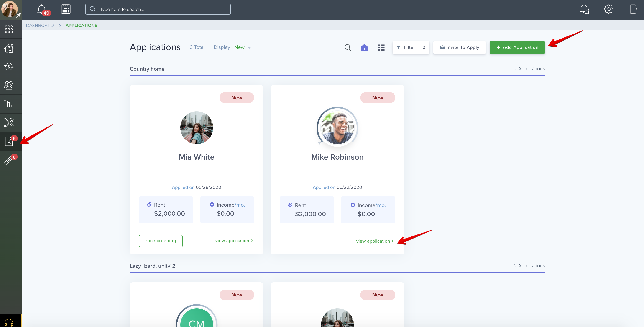Screen dimensions: 644x327
Task: Click Mike Robinson's Income/mo. $0.00 box
Action: [x=368, y=210]
